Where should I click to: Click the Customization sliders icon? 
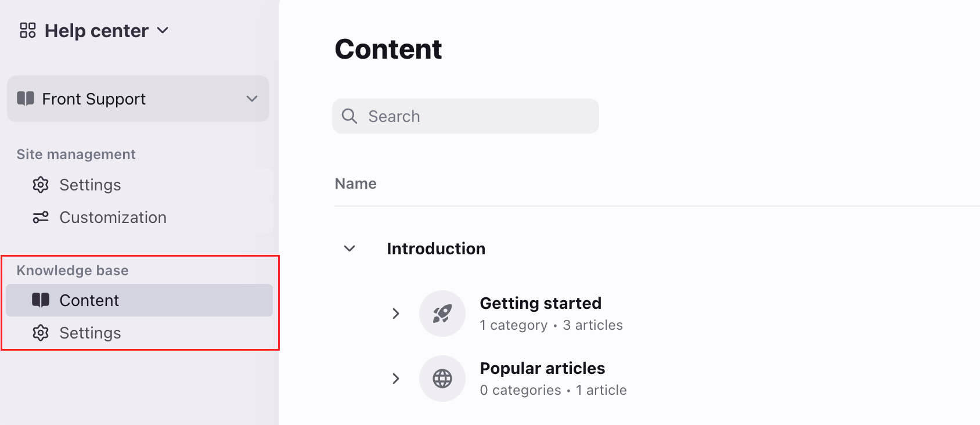pyautogui.click(x=41, y=217)
